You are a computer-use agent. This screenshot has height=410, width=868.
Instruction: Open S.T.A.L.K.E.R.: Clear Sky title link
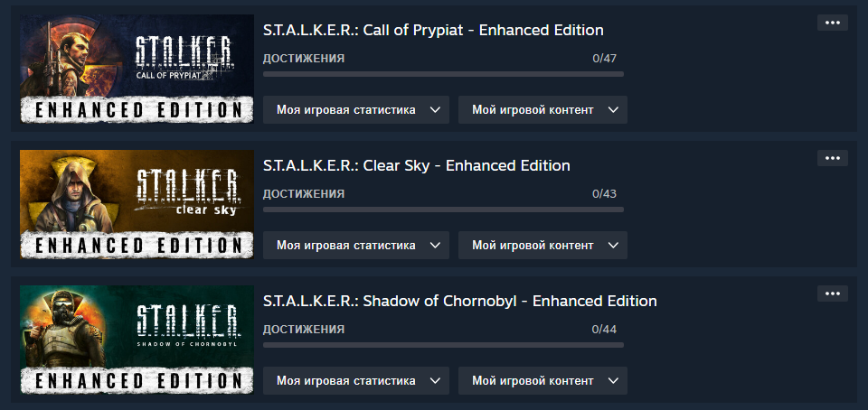(x=416, y=165)
